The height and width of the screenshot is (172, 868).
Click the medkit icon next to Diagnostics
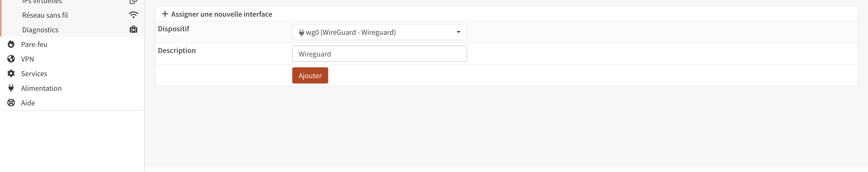click(133, 30)
